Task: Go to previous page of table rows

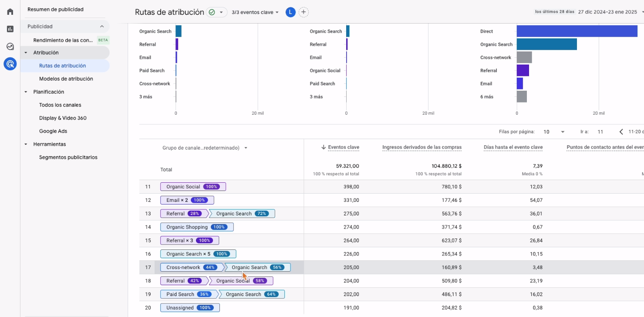Action: [x=621, y=132]
